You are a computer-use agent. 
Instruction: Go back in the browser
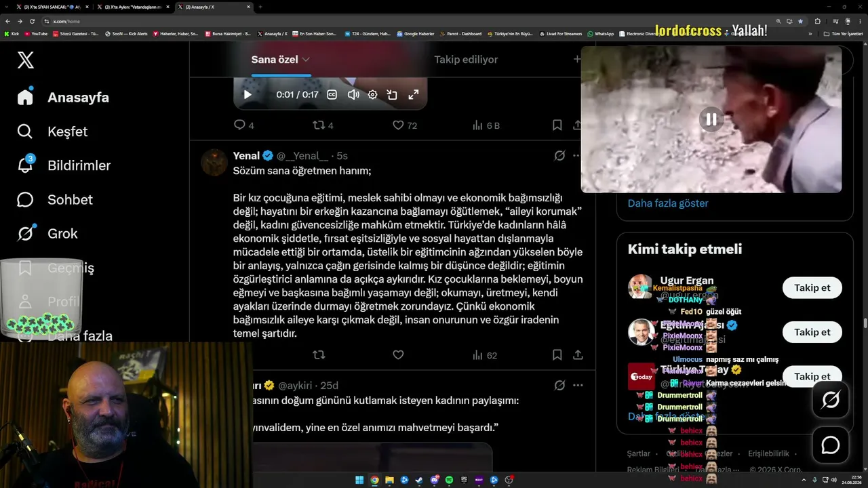tap(8, 21)
